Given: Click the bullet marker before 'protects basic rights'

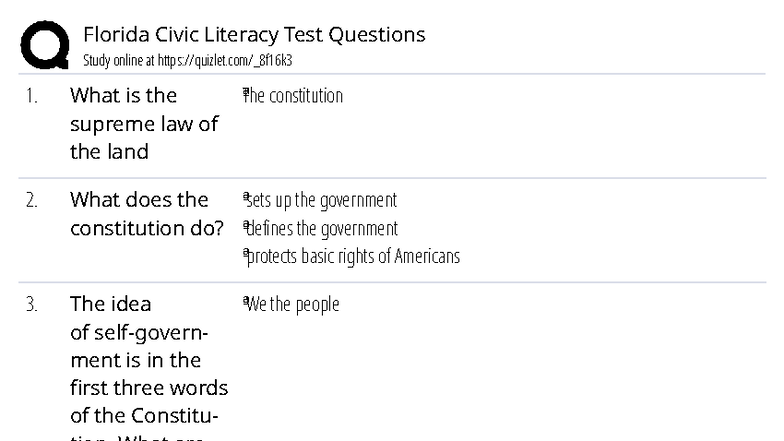Looking at the screenshot, I should tap(245, 252).
